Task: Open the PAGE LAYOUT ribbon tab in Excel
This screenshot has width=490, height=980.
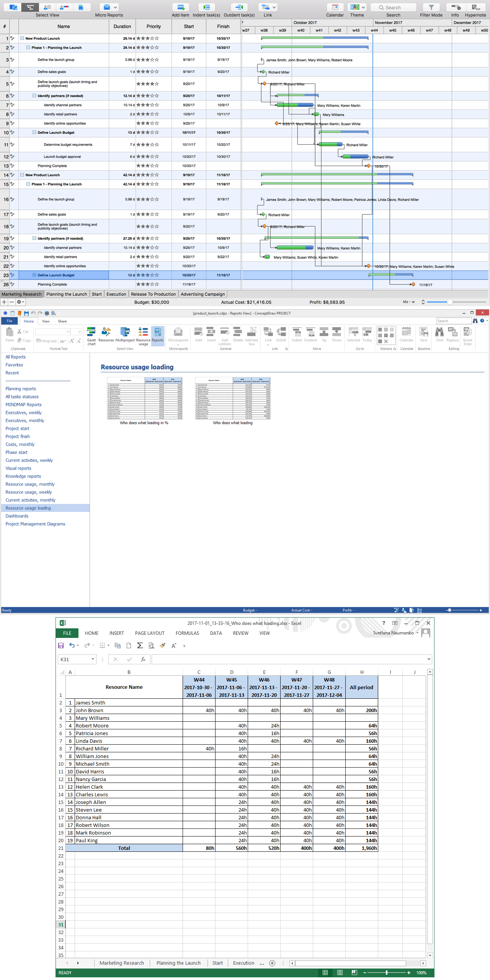Action: click(x=150, y=633)
